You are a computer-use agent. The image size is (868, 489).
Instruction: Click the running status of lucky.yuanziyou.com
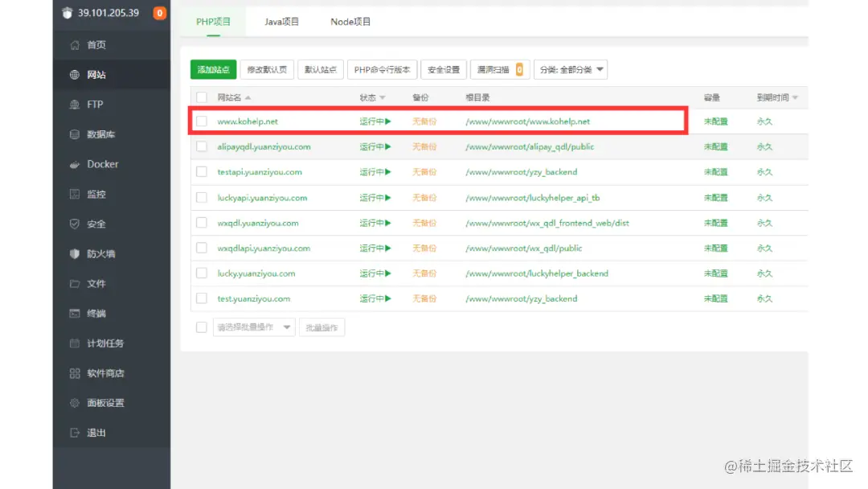(375, 273)
